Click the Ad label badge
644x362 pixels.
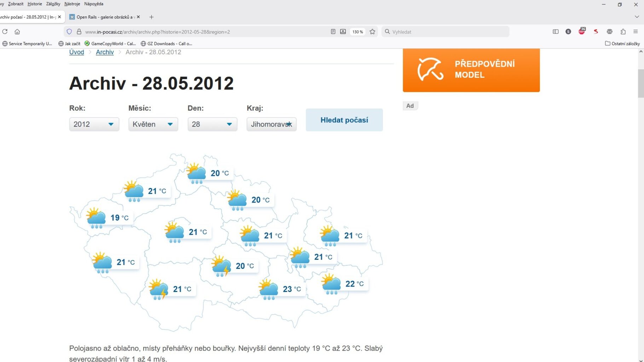pos(410,106)
